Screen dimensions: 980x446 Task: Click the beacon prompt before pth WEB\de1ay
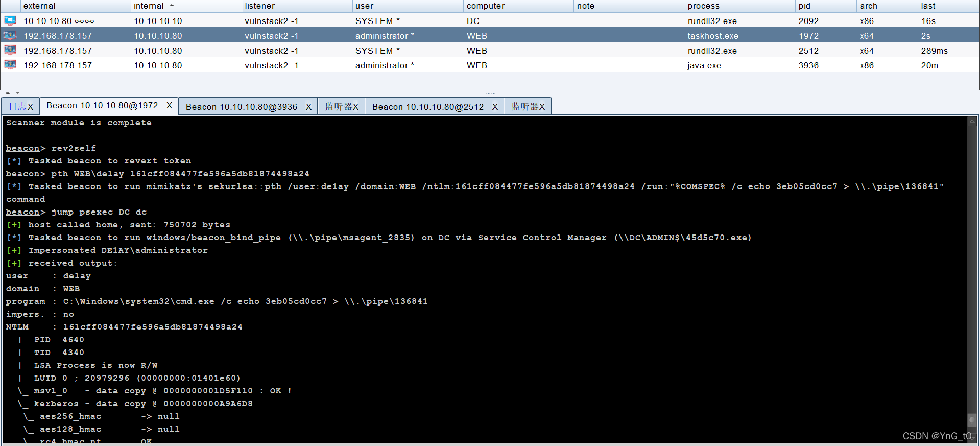[25, 174]
